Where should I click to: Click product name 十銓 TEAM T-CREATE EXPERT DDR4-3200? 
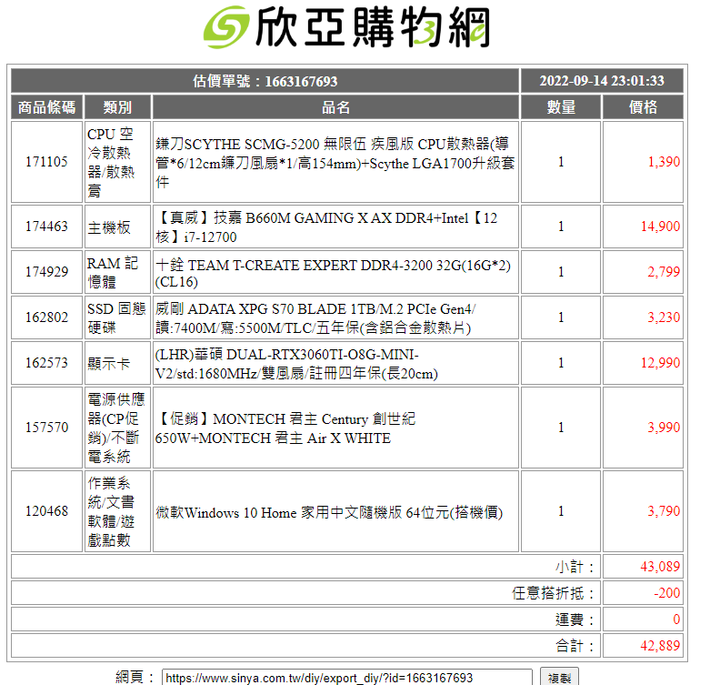point(333,273)
